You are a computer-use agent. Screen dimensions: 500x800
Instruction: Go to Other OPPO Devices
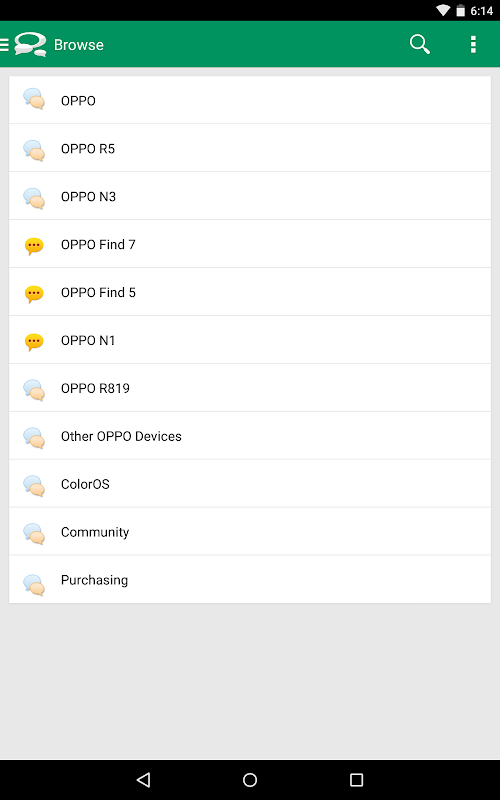[250, 436]
